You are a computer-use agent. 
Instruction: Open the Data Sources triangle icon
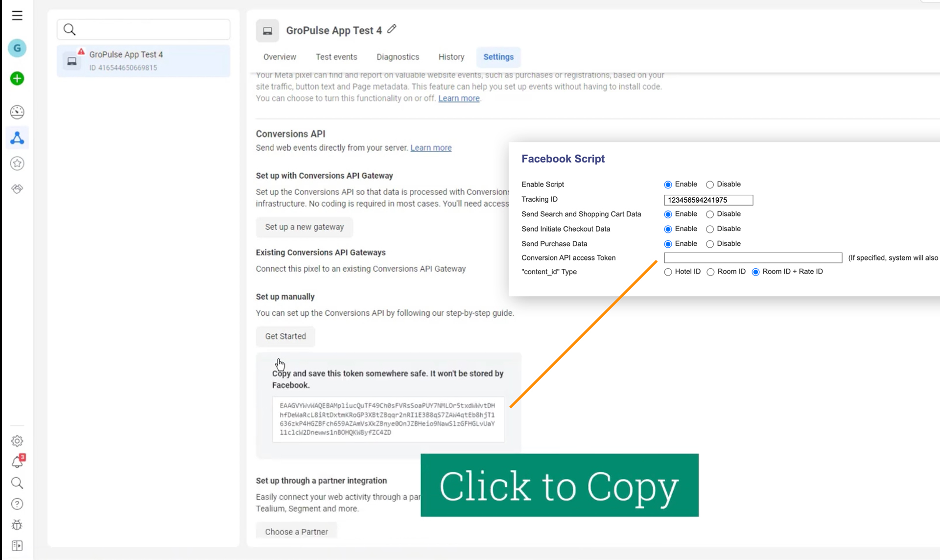coord(17,138)
